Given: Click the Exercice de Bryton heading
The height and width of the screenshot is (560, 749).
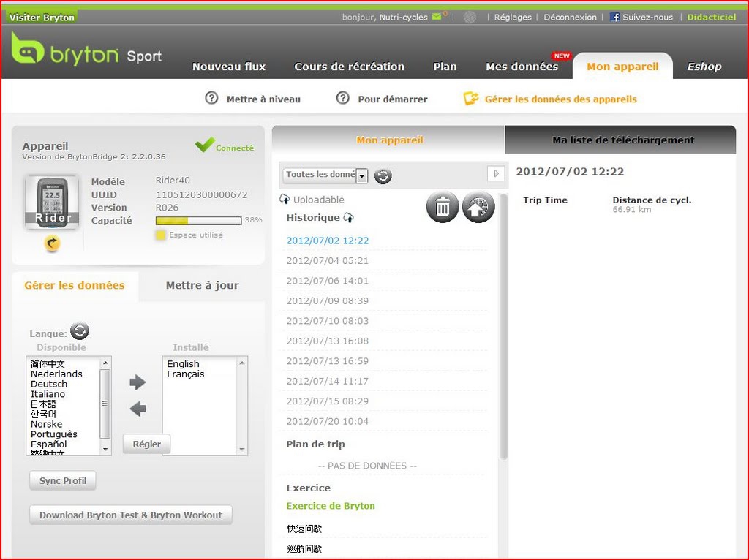Looking at the screenshot, I should point(331,506).
